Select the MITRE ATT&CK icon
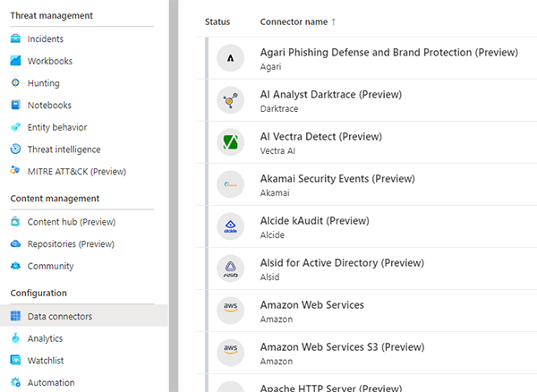The width and height of the screenshot is (537, 392). click(15, 171)
